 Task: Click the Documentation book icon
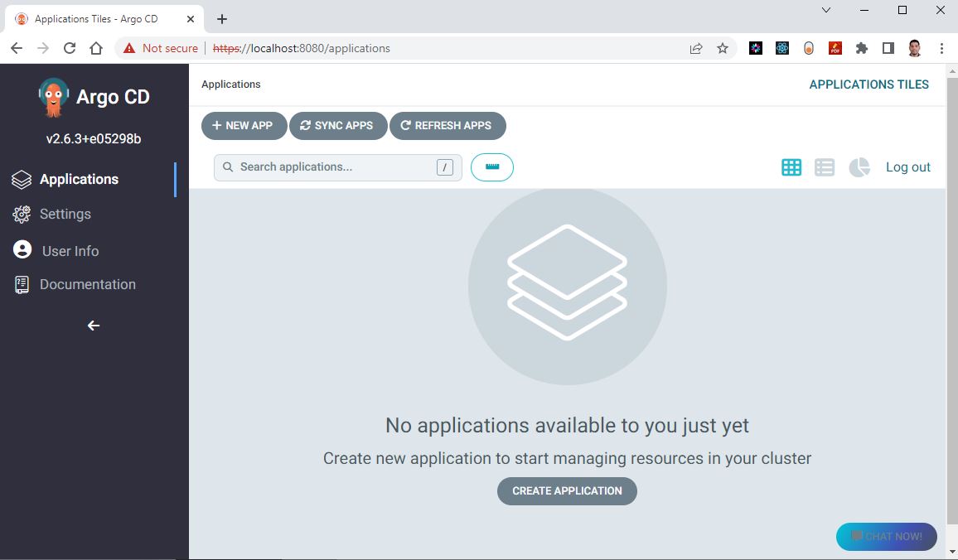22,285
